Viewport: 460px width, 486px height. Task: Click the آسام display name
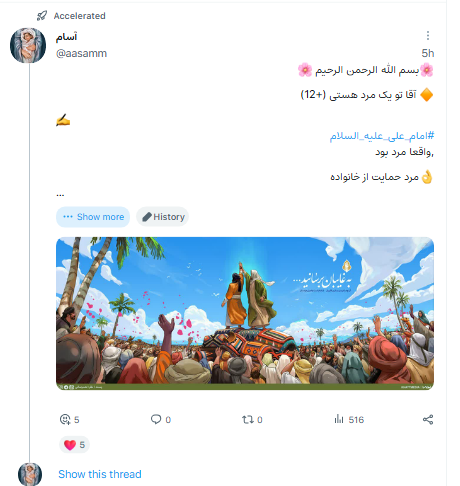(x=66, y=37)
